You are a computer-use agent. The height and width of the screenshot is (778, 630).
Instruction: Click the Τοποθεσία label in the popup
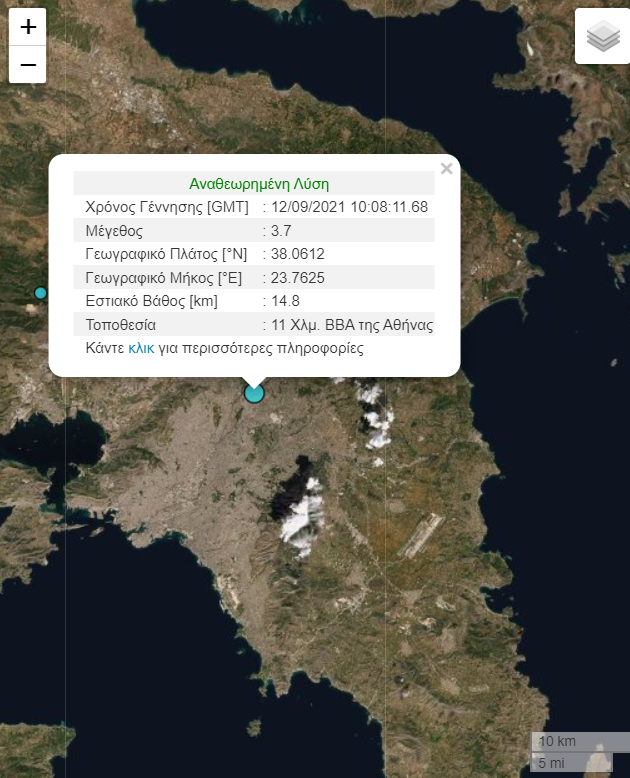tap(120, 325)
